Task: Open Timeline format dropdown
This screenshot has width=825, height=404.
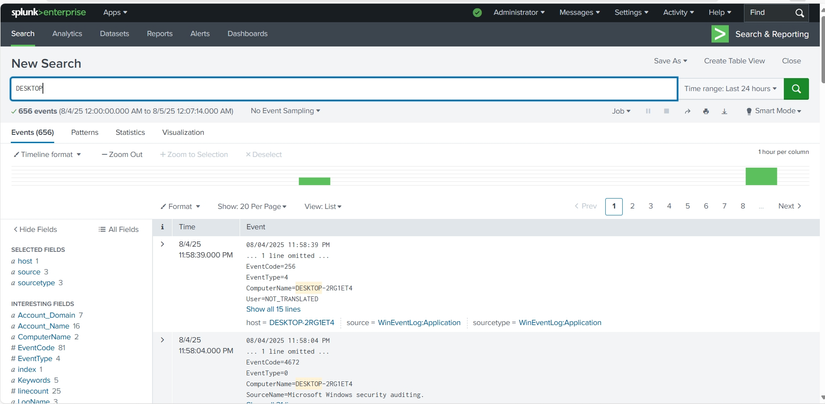Action: coord(47,155)
